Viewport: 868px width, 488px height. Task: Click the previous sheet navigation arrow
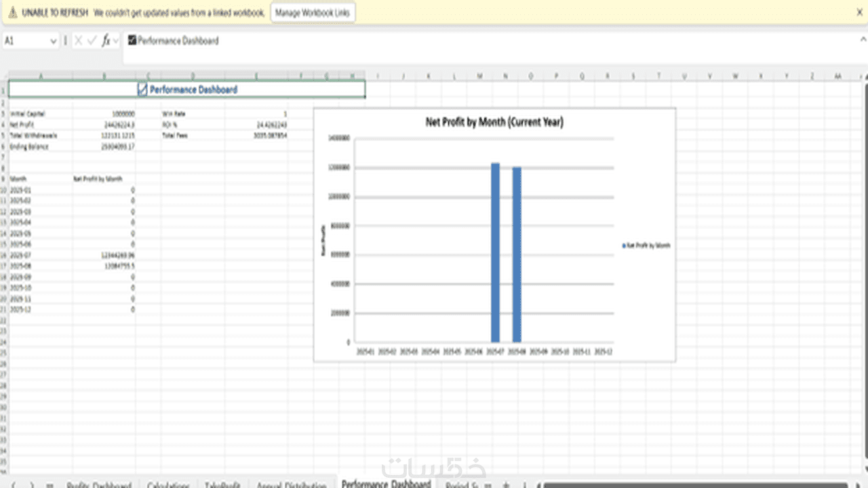pyautogui.click(x=14, y=485)
